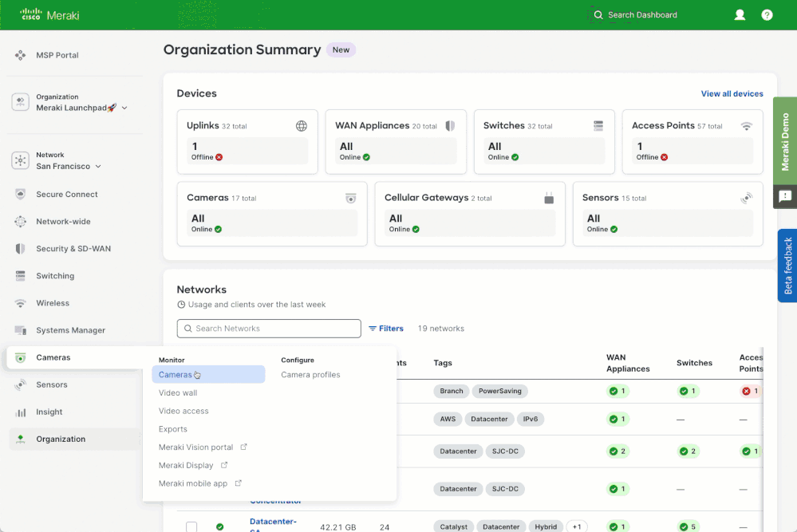797x532 pixels.
Task: Click the Cameras All Online status box
Action: click(272, 223)
